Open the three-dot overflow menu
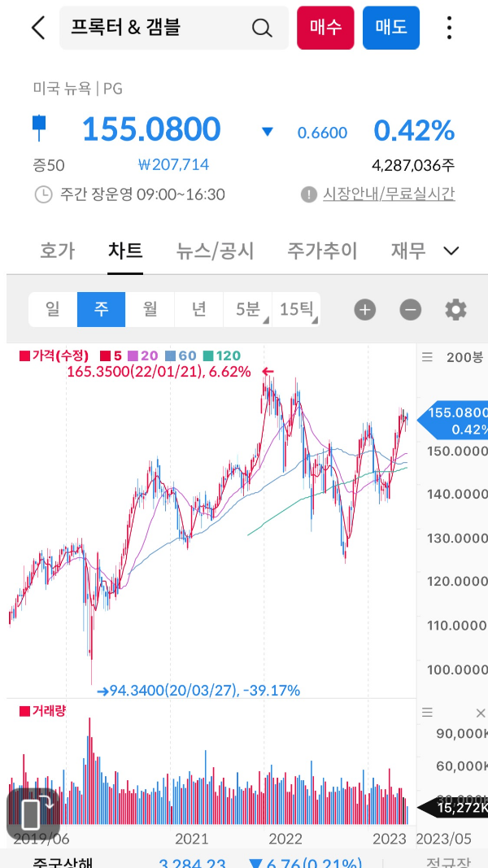This screenshot has width=488, height=868. [448, 27]
